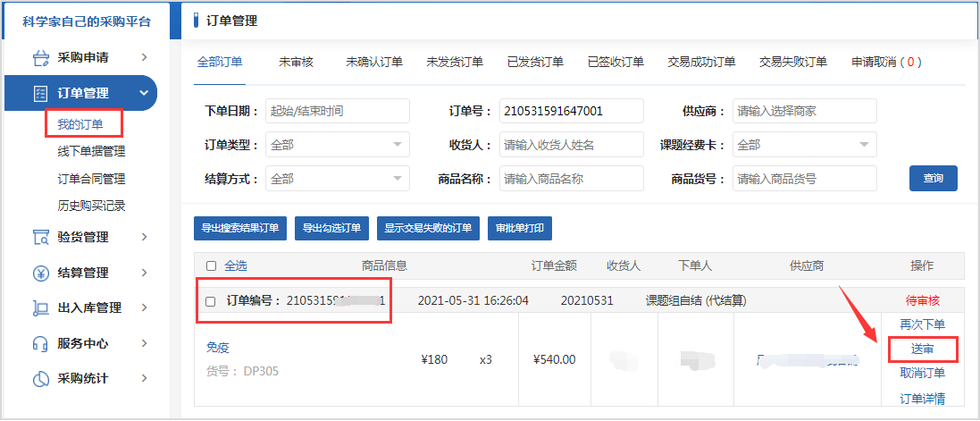Click the 导出搜索结果订单 button
The height and width of the screenshot is (421, 980).
coord(239,228)
